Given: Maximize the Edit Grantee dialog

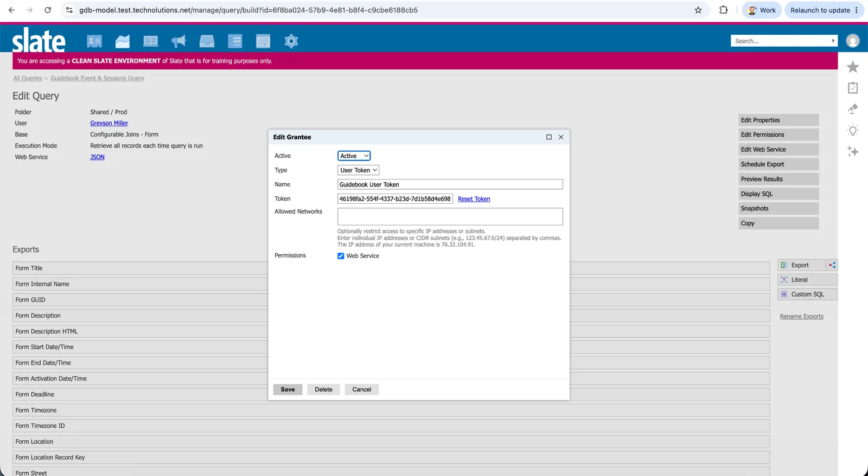Looking at the screenshot, I should point(549,137).
